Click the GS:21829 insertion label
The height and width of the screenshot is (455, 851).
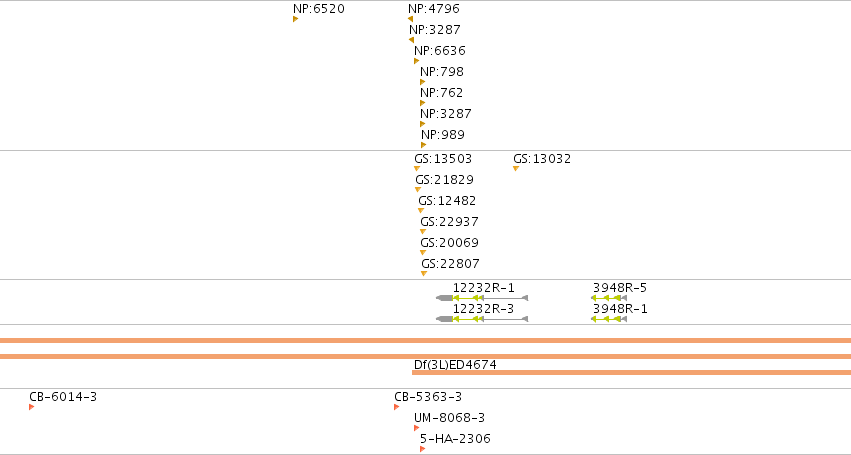pos(444,180)
